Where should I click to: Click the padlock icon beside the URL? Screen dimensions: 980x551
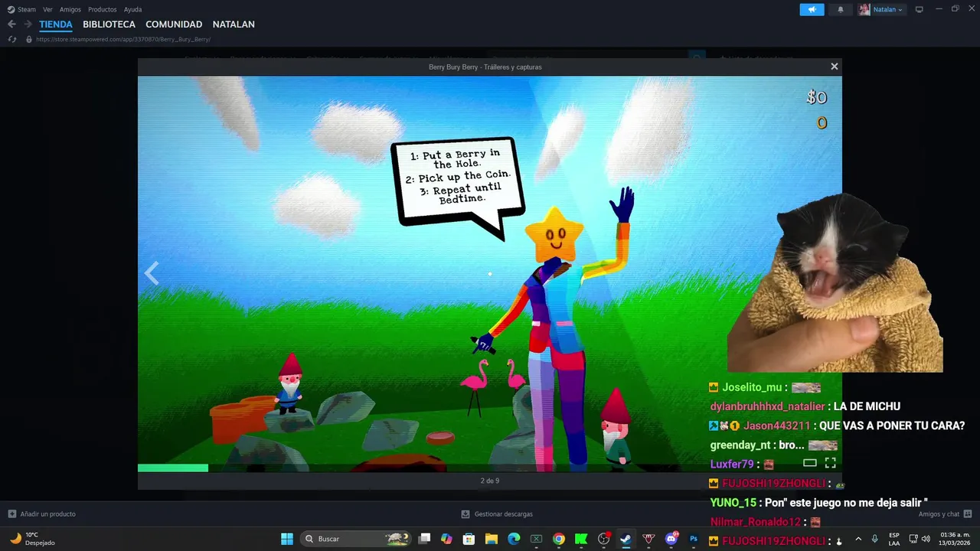[x=29, y=39]
